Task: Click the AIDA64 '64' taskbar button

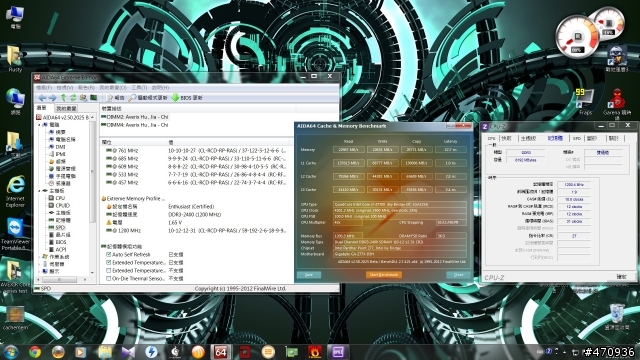Action: click(x=221, y=352)
